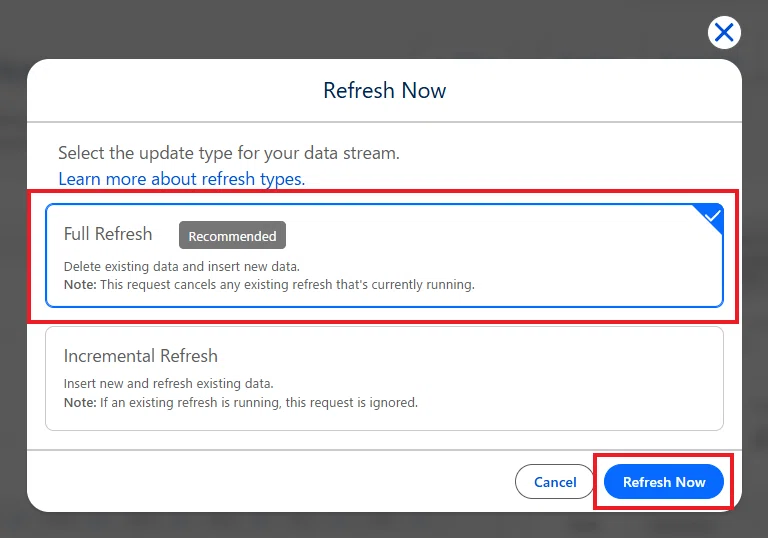This screenshot has width=768, height=538.
Task: Click the Incremental Refresh heading text
Action: pyautogui.click(x=141, y=356)
